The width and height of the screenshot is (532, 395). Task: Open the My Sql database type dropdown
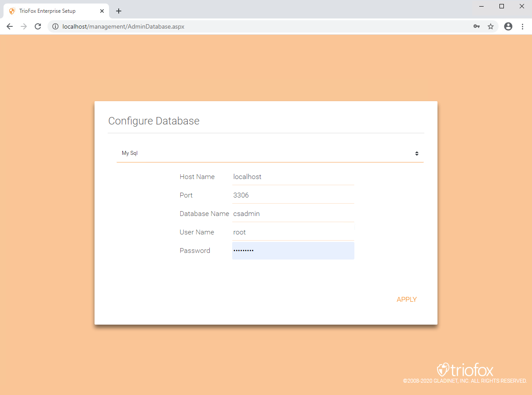(x=270, y=154)
